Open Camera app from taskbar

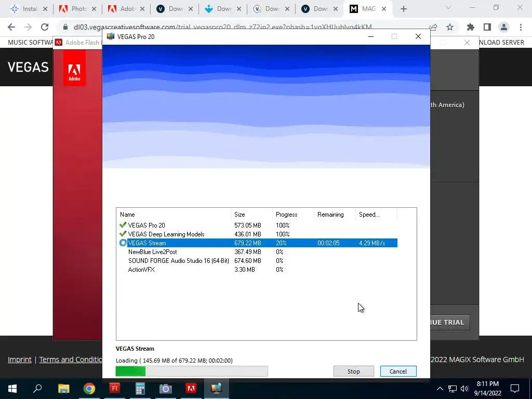166,389
